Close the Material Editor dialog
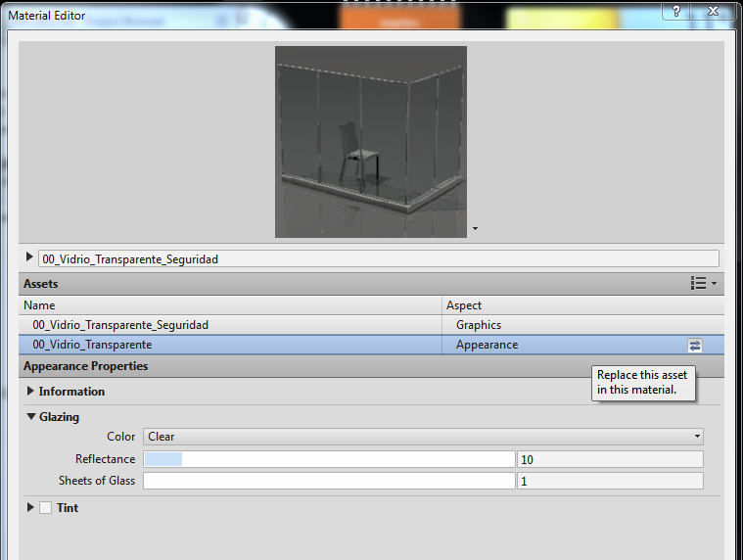 coord(713,11)
